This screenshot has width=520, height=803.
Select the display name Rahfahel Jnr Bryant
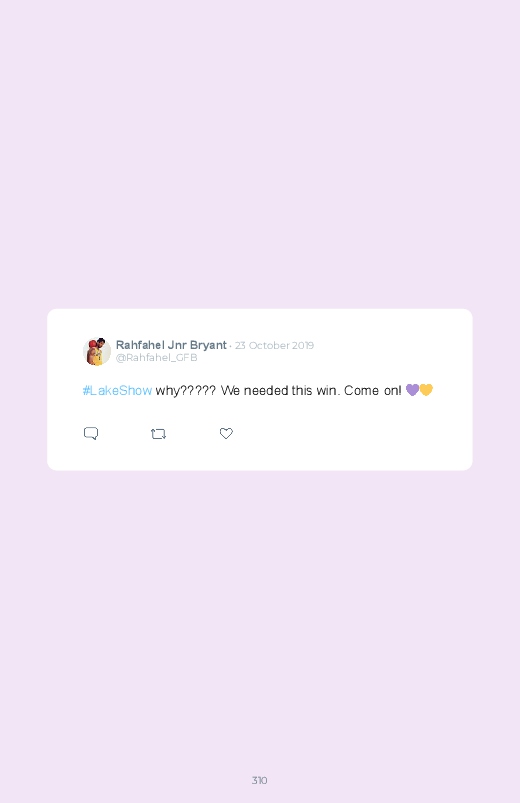pyautogui.click(x=171, y=345)
